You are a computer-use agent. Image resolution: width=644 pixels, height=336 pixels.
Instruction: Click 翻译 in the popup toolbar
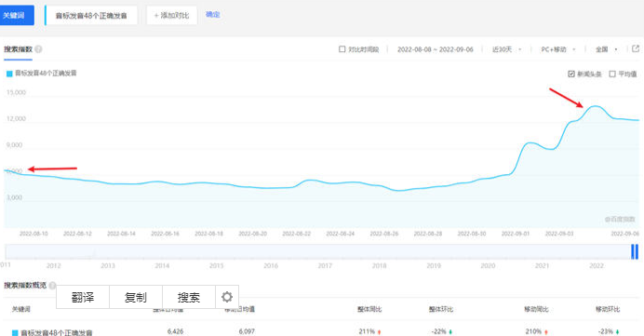[x=83, y=297]
